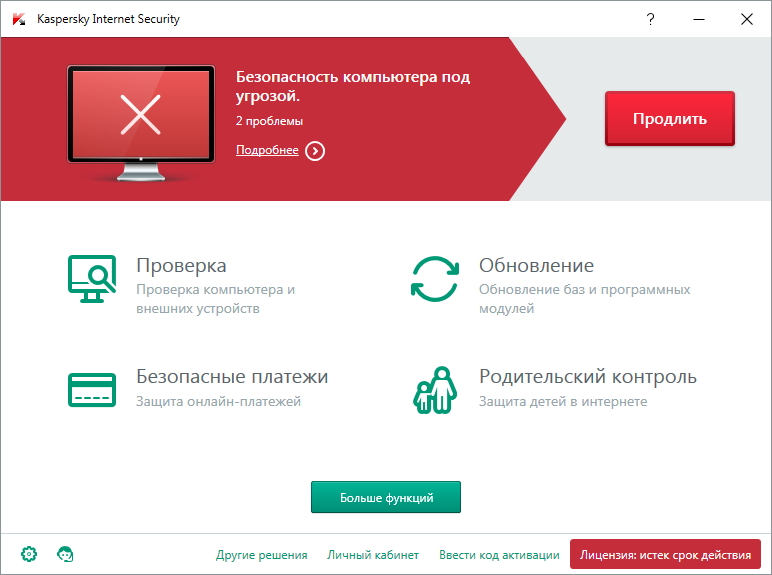Viewport: 772px width, 575px height.
Task: Click Ввести код активации link
Action: pos(499,555)
